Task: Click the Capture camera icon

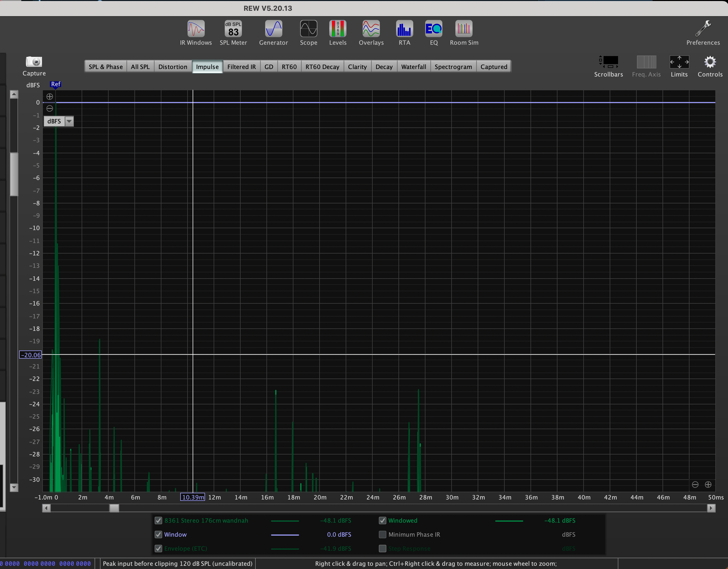Action: 34,62
